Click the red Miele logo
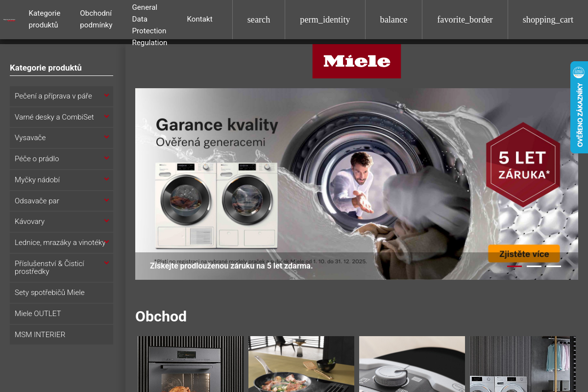Screen dimensions: 588x392 357,61
